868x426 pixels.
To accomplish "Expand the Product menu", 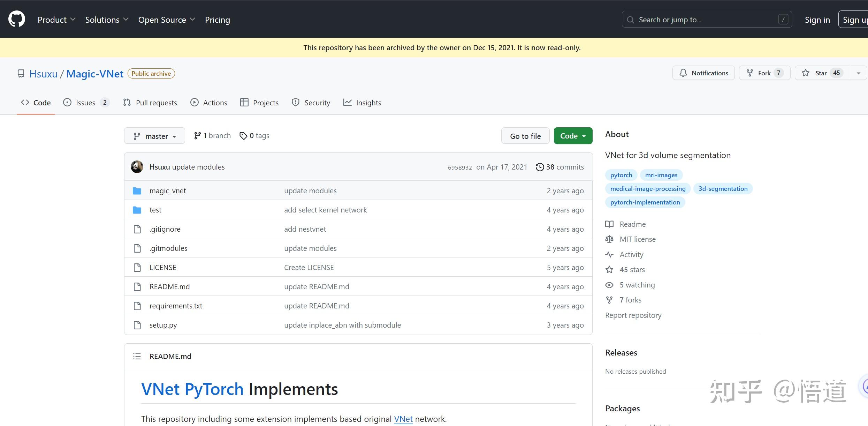I will (x=56, y=20).
